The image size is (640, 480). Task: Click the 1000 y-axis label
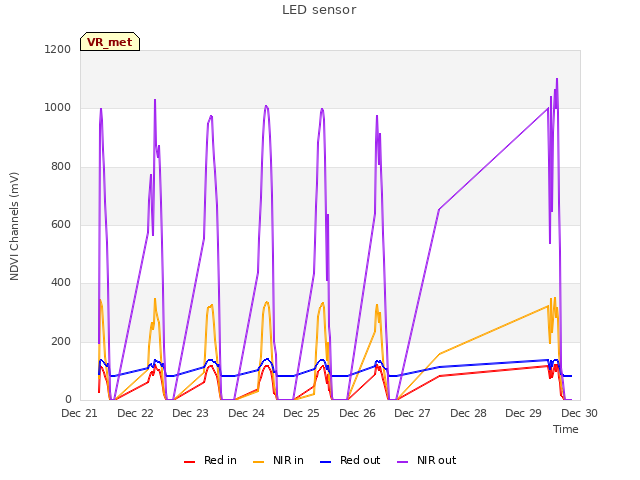click(x=58, y=108)
